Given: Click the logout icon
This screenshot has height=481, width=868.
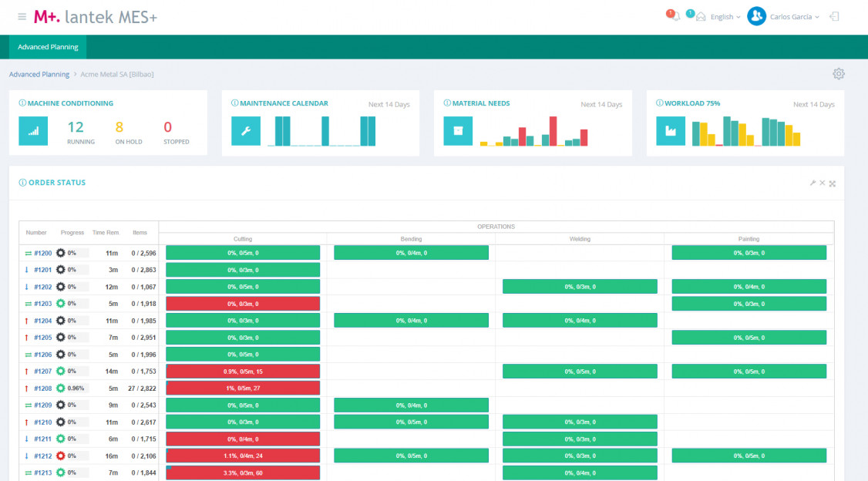Looking at the screenshot, I should [834, 16].
